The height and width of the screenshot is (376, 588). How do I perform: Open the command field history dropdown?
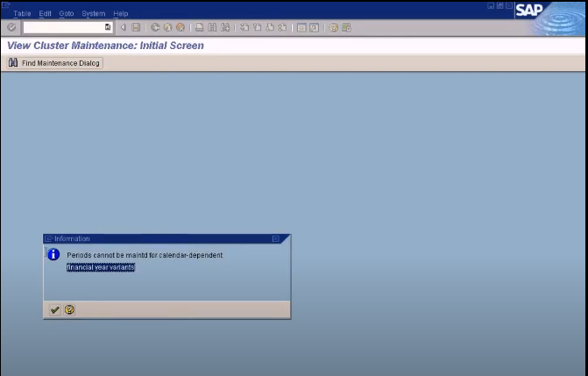click(108, 27)
